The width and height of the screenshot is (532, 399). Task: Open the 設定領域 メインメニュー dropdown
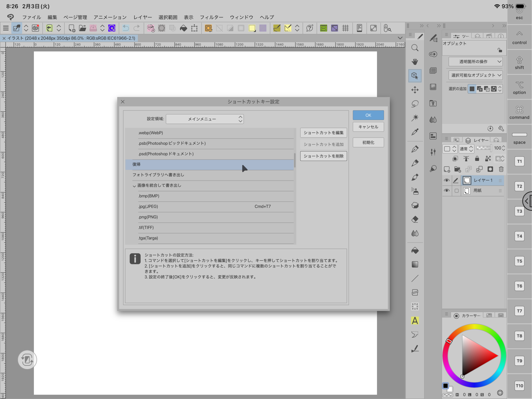[205, 119]
